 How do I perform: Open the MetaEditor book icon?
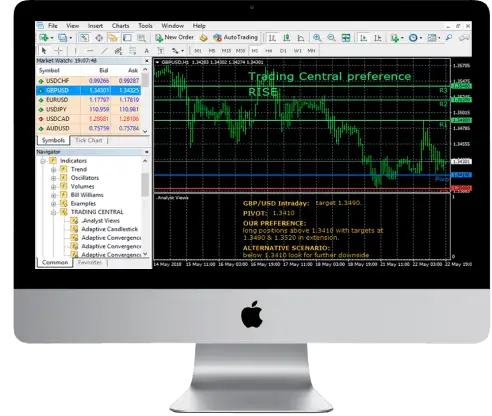[203, 38]
